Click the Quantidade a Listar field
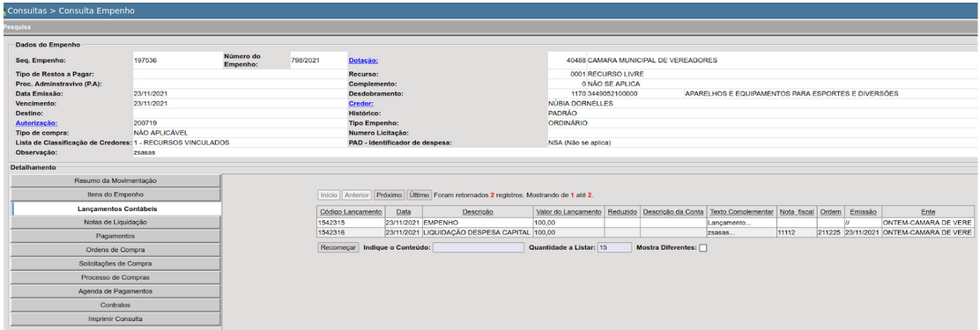The width and height of the screenshot is (980, 330). [x=614, y=247]
